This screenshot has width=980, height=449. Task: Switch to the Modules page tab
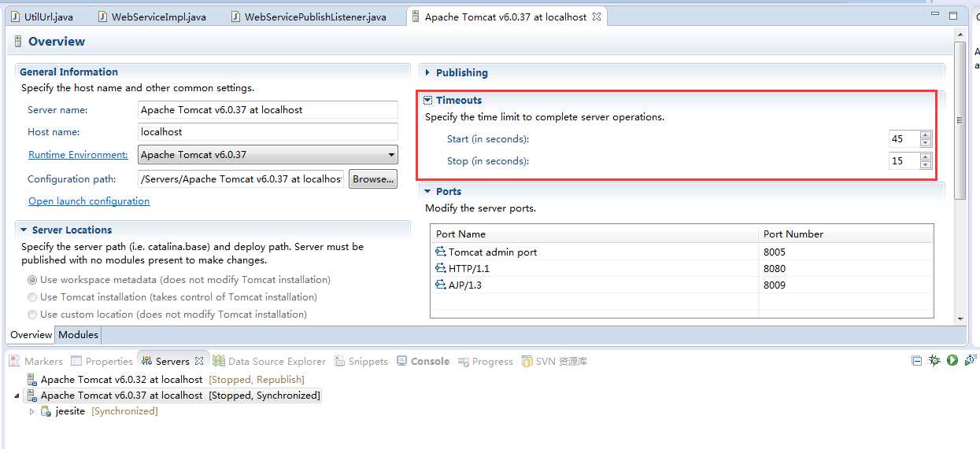tap(79, 335)
